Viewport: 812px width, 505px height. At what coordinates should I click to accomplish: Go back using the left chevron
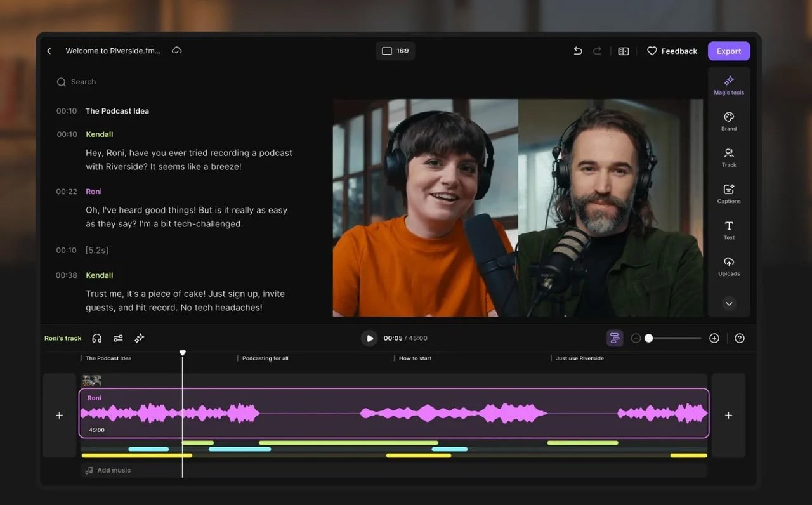[49, 51]
